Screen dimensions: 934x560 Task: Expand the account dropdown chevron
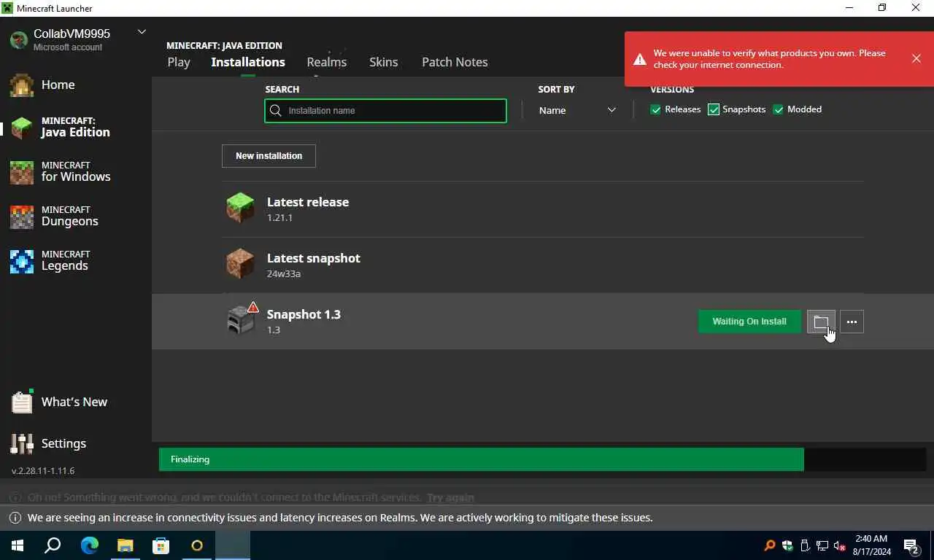(x=142, y=31)
